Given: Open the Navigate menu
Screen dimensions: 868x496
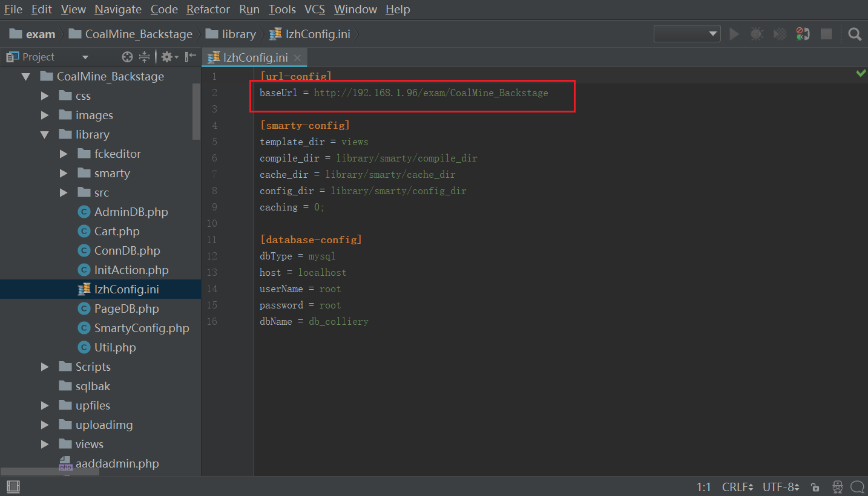Looking at the screenshot, I should pos(118,9).
